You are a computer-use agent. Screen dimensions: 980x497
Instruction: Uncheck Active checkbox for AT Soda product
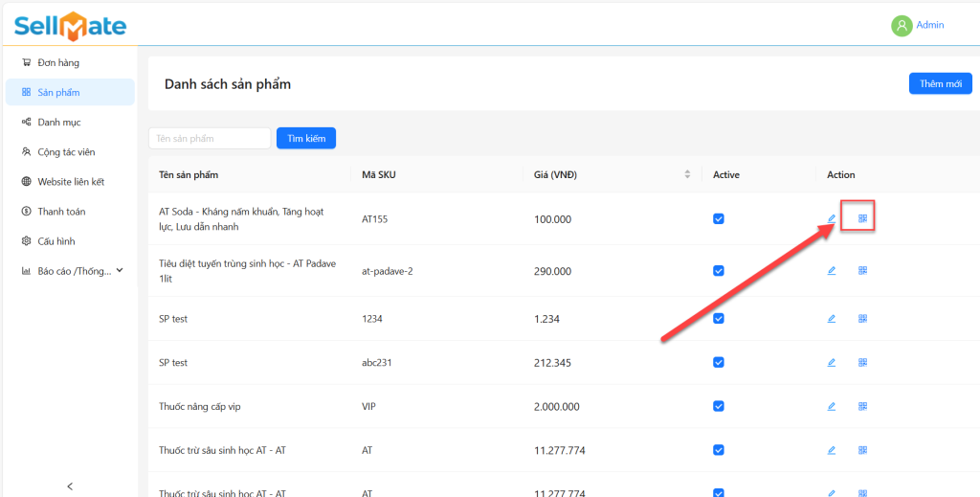(719, 219)
